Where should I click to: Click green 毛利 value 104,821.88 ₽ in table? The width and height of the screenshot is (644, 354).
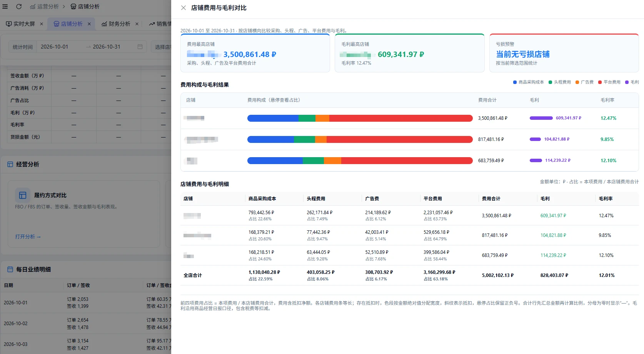(x=553, y=235)
